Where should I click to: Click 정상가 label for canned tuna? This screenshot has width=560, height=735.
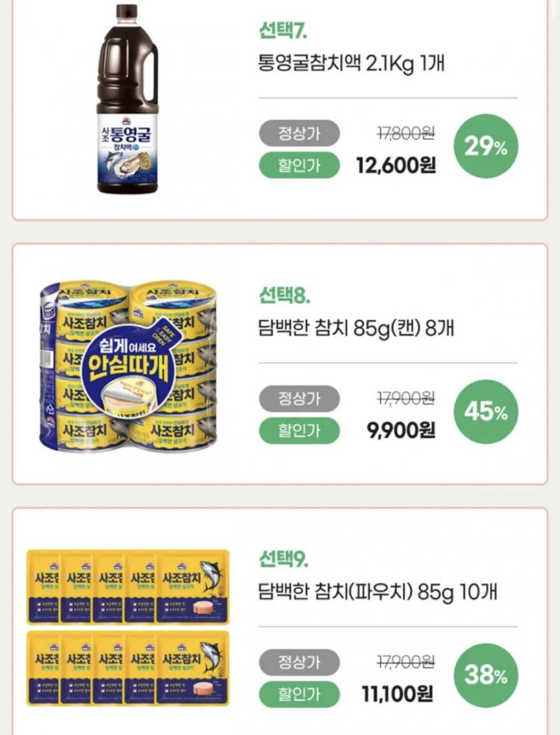(299, 398)
